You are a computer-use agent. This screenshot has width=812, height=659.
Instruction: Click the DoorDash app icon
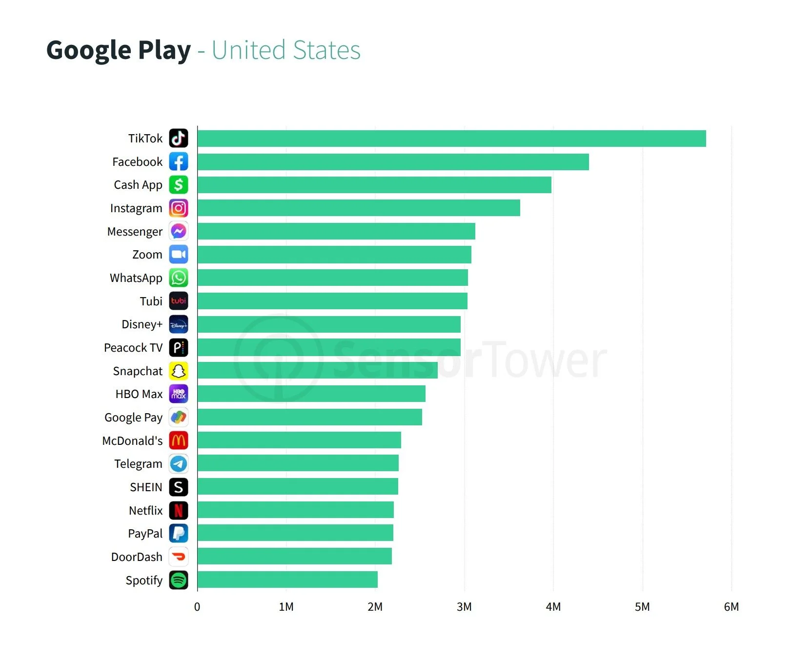(x=179, y=557)
